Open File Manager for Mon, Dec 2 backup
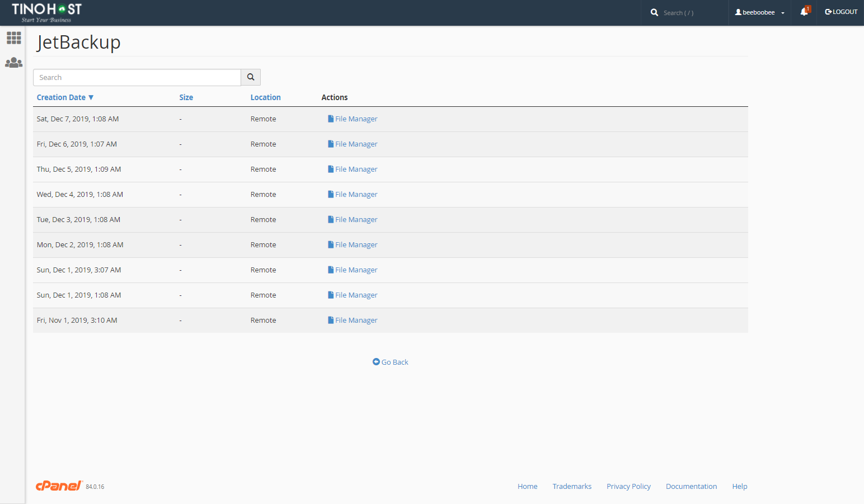Screen dimensions: 864x504 pos(353,244)
